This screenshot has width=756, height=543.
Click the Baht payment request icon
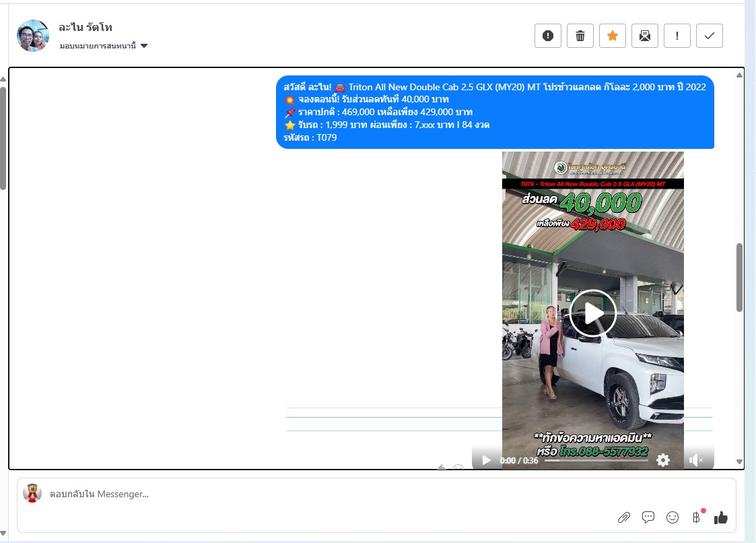point(696,517)
